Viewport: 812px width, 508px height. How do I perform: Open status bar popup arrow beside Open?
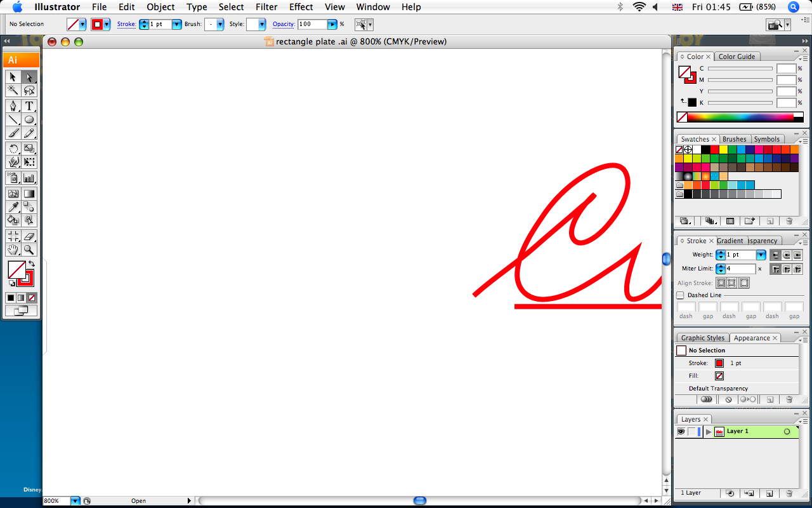coord(189,501)
